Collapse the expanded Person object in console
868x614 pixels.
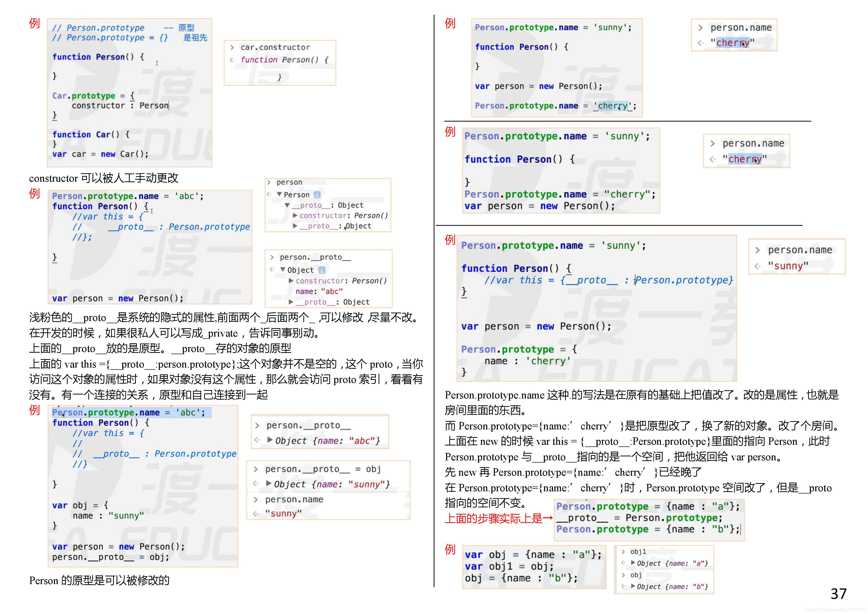(279, 194)
